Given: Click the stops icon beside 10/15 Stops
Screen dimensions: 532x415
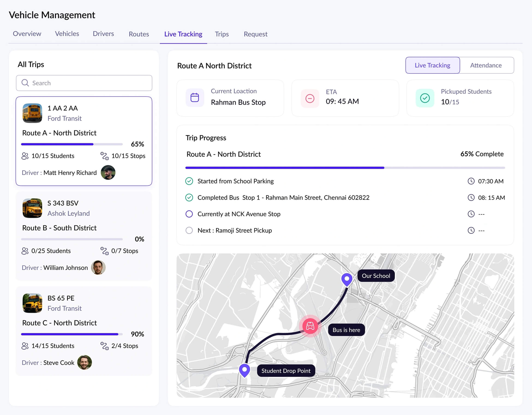Looking at the screenshot, I should coord(105,156).
